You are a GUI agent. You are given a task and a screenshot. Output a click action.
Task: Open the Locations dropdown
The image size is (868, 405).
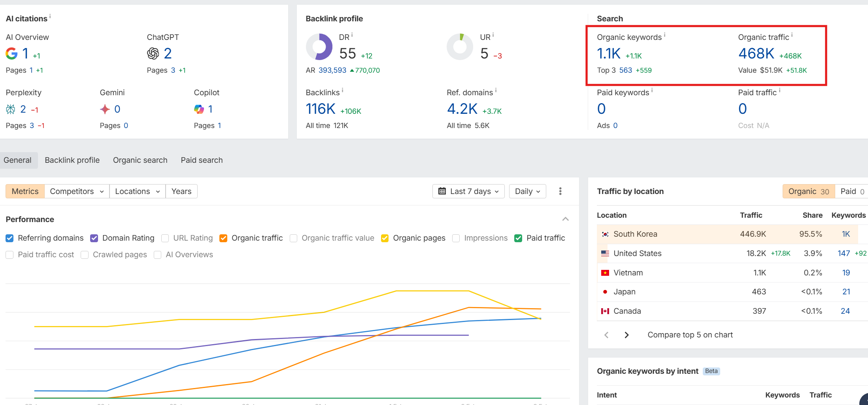point(137,191)
